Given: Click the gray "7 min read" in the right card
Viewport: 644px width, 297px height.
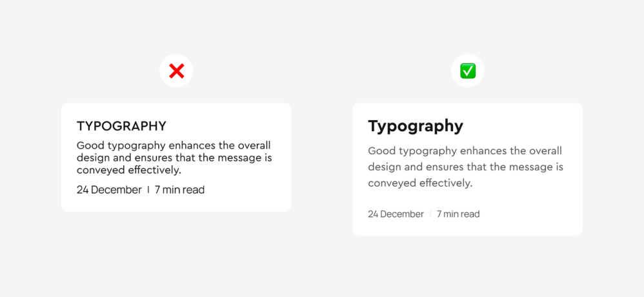Looking at the screenshot, I should tap(458, 214).
